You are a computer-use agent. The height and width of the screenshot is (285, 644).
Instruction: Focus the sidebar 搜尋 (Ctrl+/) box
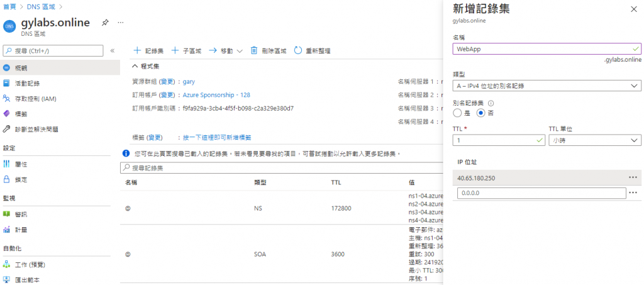pyautogui.click(x=53, y=50)
